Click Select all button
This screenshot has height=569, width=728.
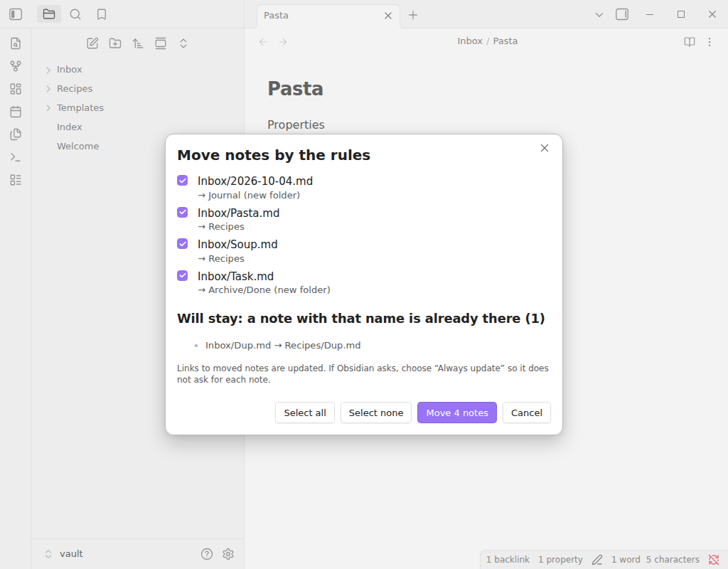tap(304, 413)
